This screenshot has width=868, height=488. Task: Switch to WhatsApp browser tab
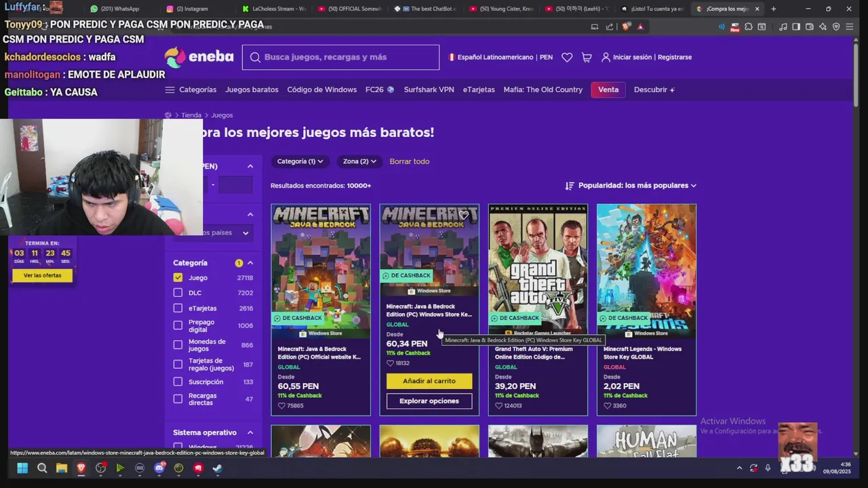pyautogui.click(x=119, y=9)
